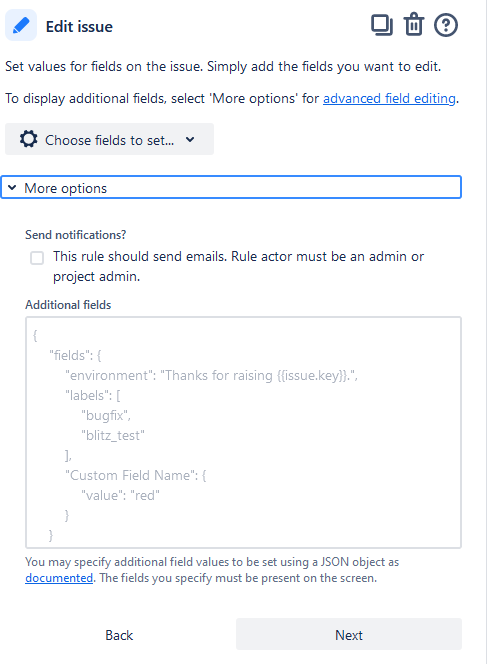The image size is (487, 664).
Task: Click the More options label text
Action: click(66, 188)
